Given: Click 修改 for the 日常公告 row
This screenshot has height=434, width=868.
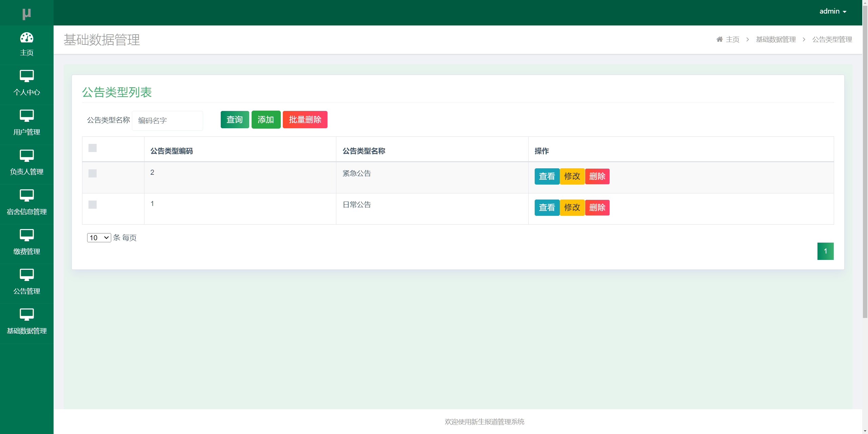Looking at the screenshot, I should 572,208.
